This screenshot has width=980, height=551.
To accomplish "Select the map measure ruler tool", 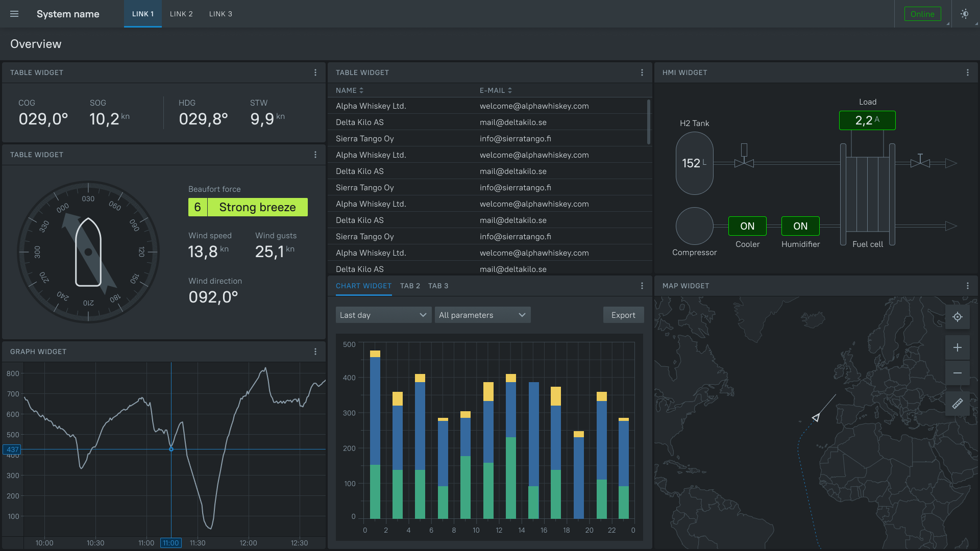I will tap(958, 404).
